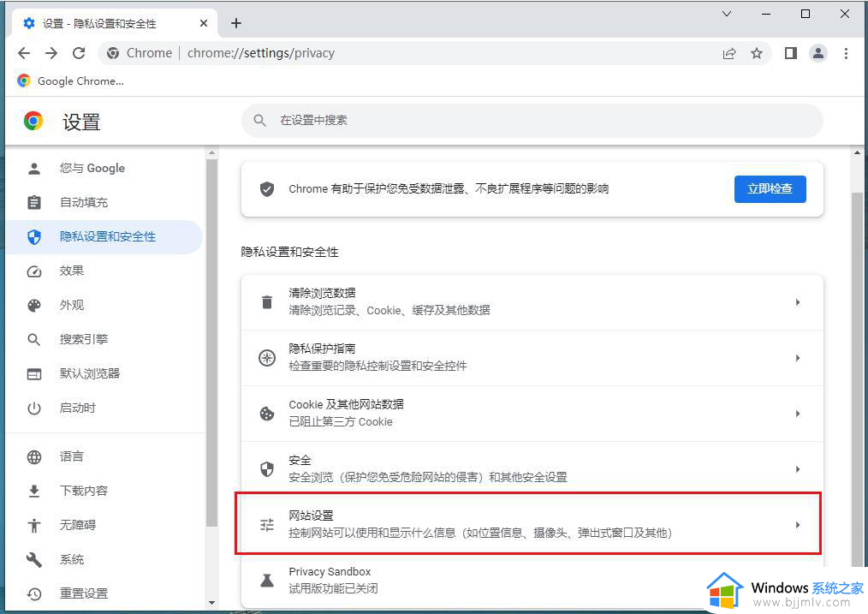Click the shield icon beside 隐私设置和安全性
Viewport: 868px width, 614px height.
click(x=34, y=237)
